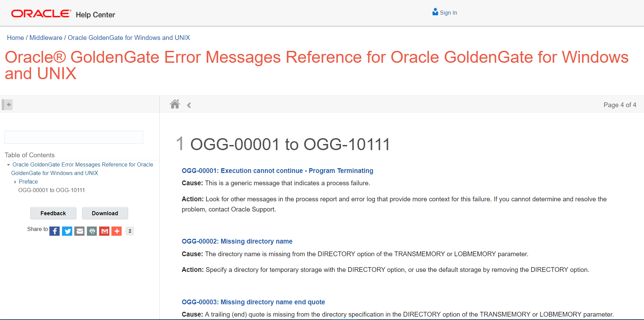Viewport: 644px width, 320px height.
Task: Open Middleware breadcrumb link
Action: coord(46,38)
